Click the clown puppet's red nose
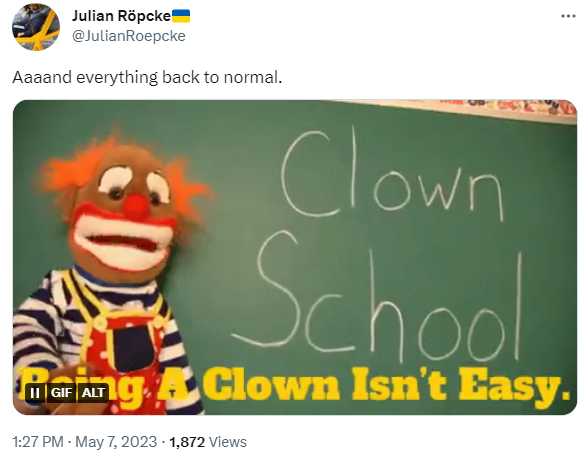 tap(135, 207)
